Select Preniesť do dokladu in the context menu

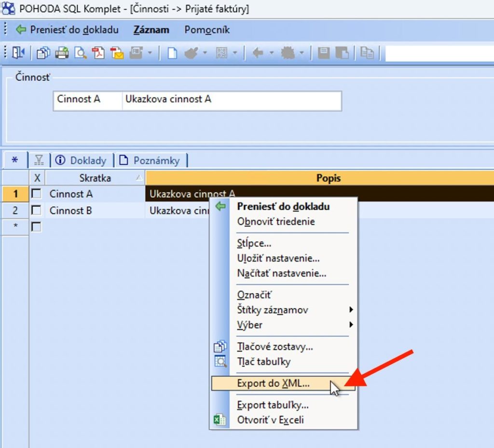283,206
